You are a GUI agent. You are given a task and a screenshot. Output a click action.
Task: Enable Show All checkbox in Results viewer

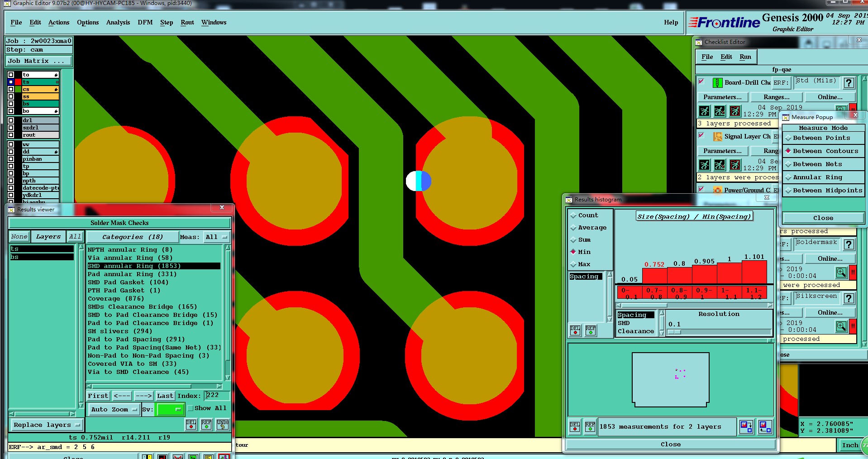[191, 408]
